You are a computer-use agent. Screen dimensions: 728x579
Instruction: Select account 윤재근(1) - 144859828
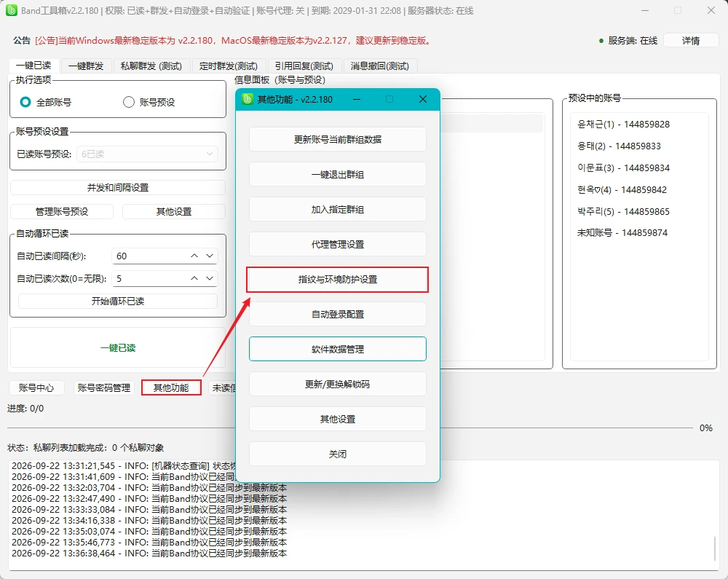624,125
